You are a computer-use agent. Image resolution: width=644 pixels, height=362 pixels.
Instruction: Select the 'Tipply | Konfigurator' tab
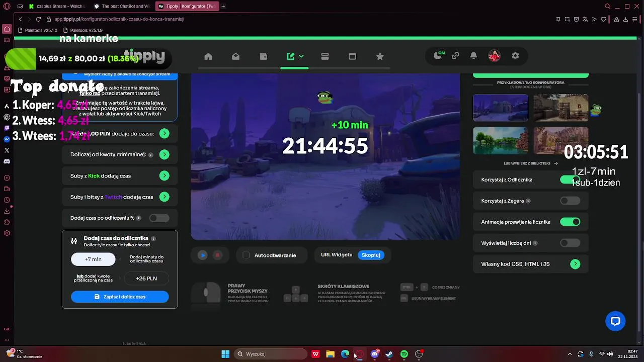(187, 7)
